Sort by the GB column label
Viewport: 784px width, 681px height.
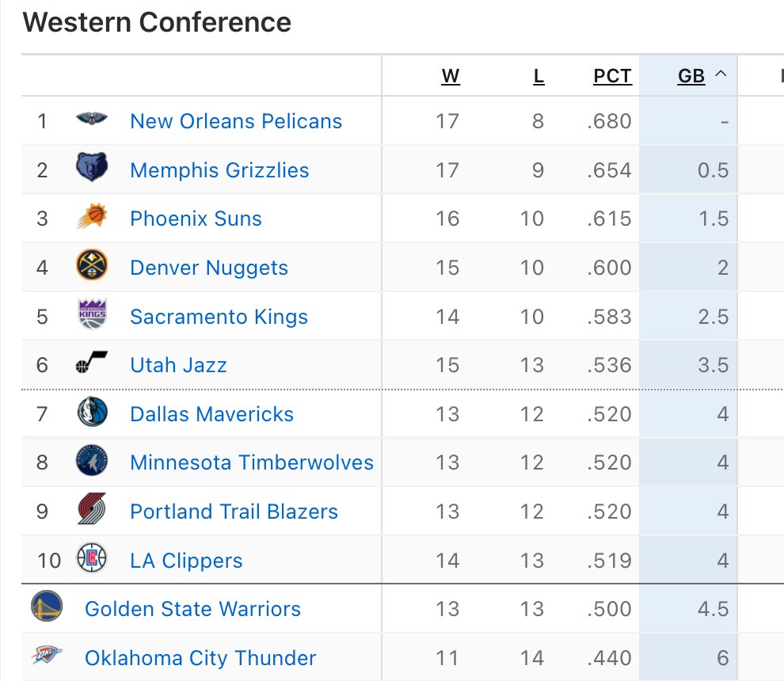point(691,76)
